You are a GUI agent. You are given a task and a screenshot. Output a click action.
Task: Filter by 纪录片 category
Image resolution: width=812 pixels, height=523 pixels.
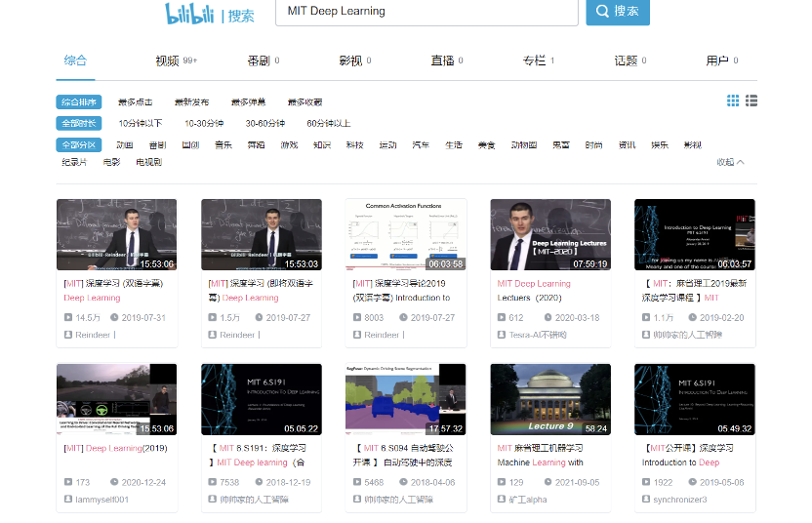coord(74,162)
